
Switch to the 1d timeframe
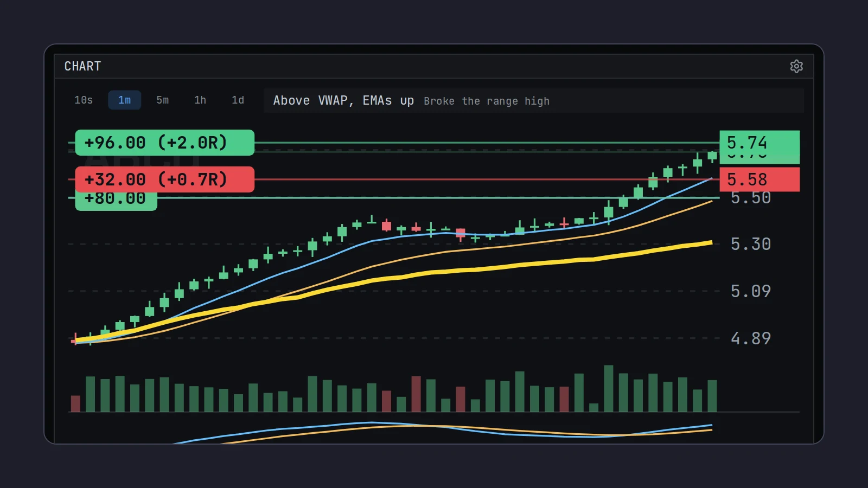click(x=238, y=100)
